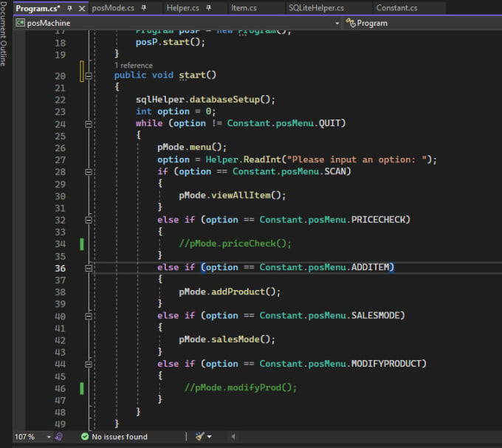This screenshot has height=448, width=502.
Task: Collapse the if SCAN block at line 28
Action: [x=89, y=172]
